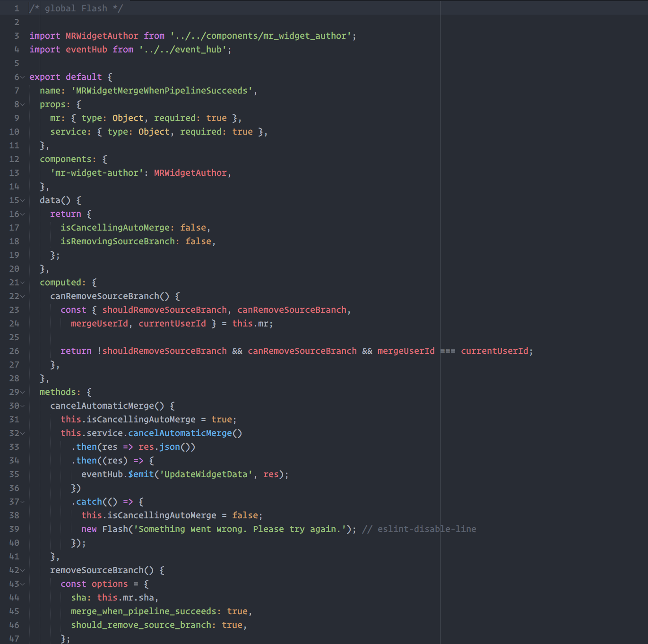Collapse the methods block at line 29
The height and width of the screenshot is (644, 648).
click(x=23, y=392)
